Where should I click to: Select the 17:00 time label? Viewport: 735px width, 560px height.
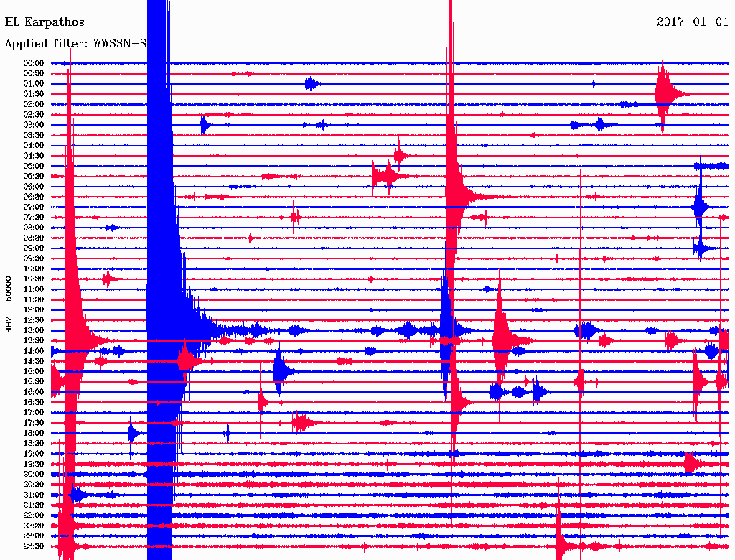[34, 412]
